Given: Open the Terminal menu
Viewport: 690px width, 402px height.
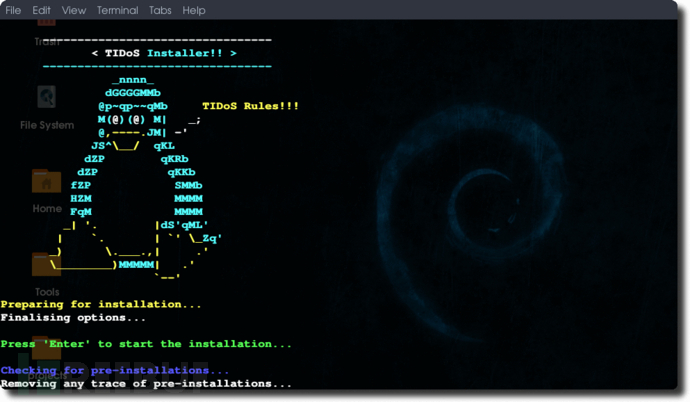Looking at the screenshot, I should click(x=117, y=10).
